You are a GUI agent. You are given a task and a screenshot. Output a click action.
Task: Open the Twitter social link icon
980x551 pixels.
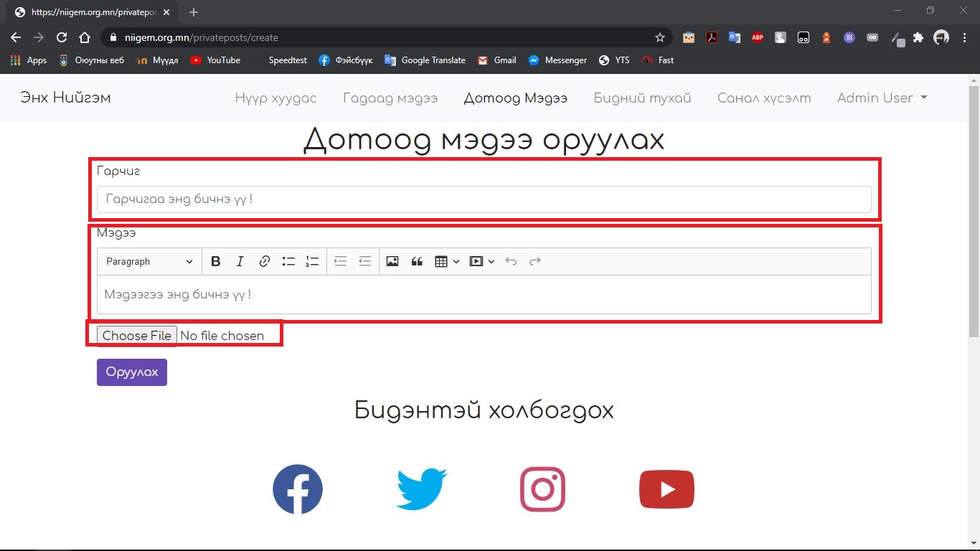click(x=421, y=489)
